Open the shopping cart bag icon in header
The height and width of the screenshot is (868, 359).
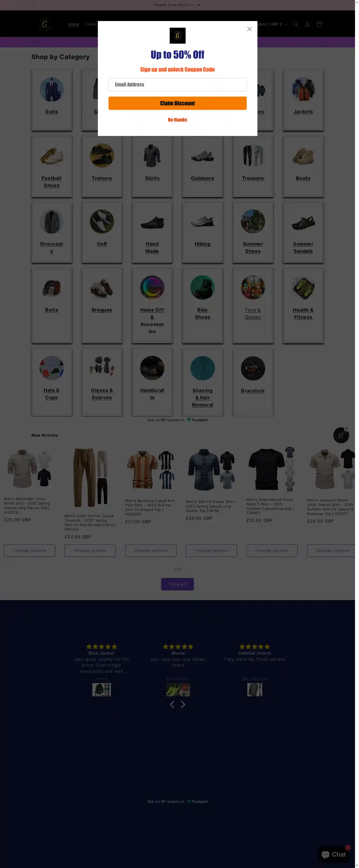319,24
